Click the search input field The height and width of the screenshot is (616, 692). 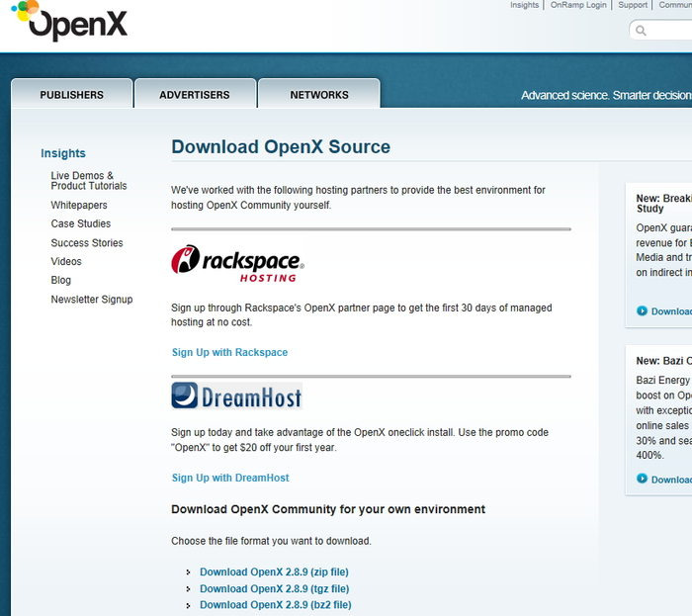[x=661, y=30]
